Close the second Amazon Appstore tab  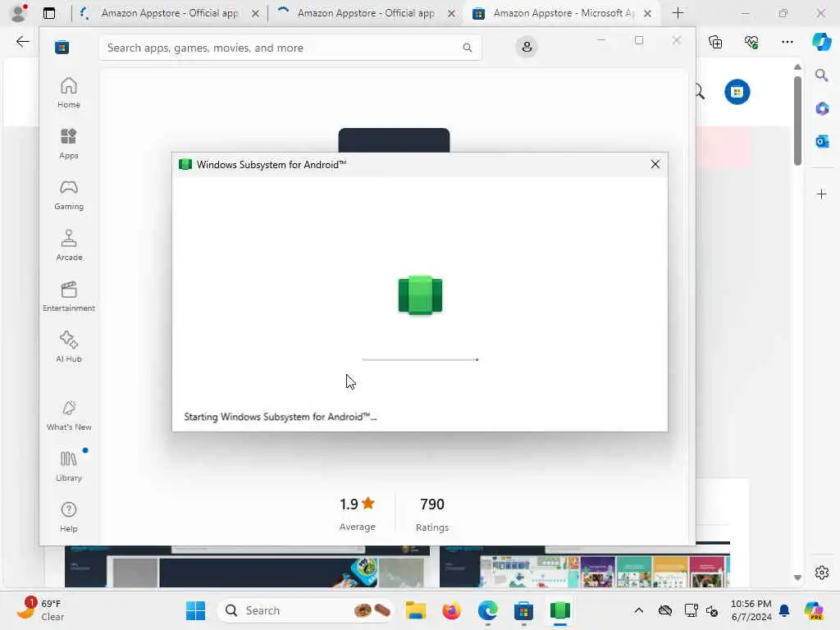click(x=452, y=13)
